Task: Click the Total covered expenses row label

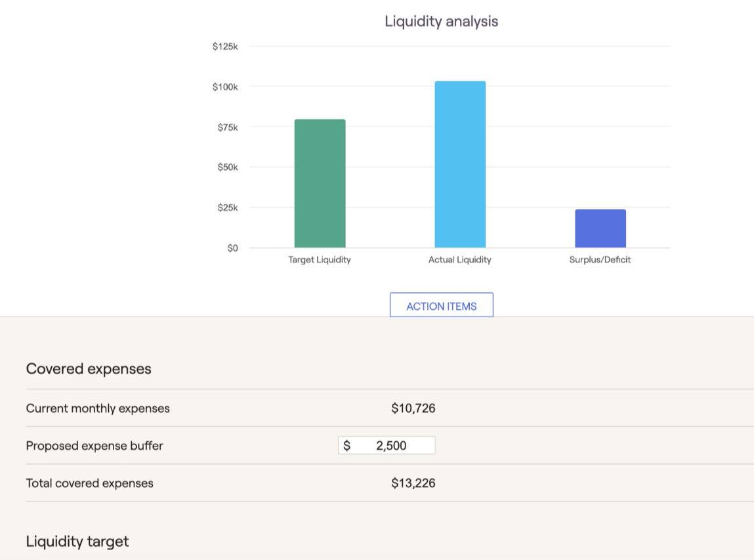Action: click(90, 483)
